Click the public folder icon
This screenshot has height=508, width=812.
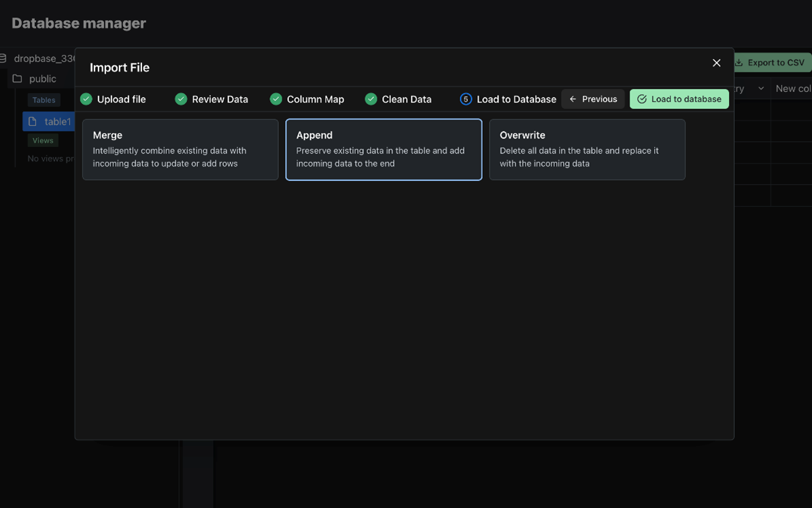point(18,79)
